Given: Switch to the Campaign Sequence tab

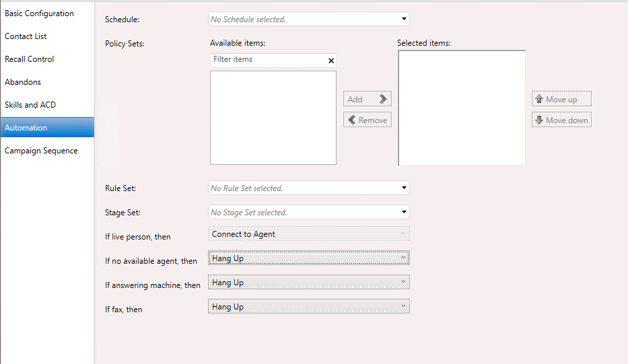Looking at the screenshot, I should click(41, 151).
